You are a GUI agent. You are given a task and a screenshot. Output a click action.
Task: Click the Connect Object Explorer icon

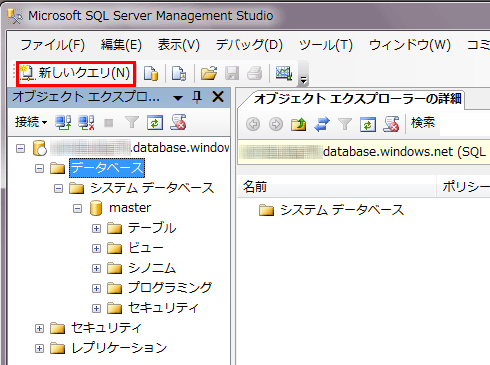[63, 123]
